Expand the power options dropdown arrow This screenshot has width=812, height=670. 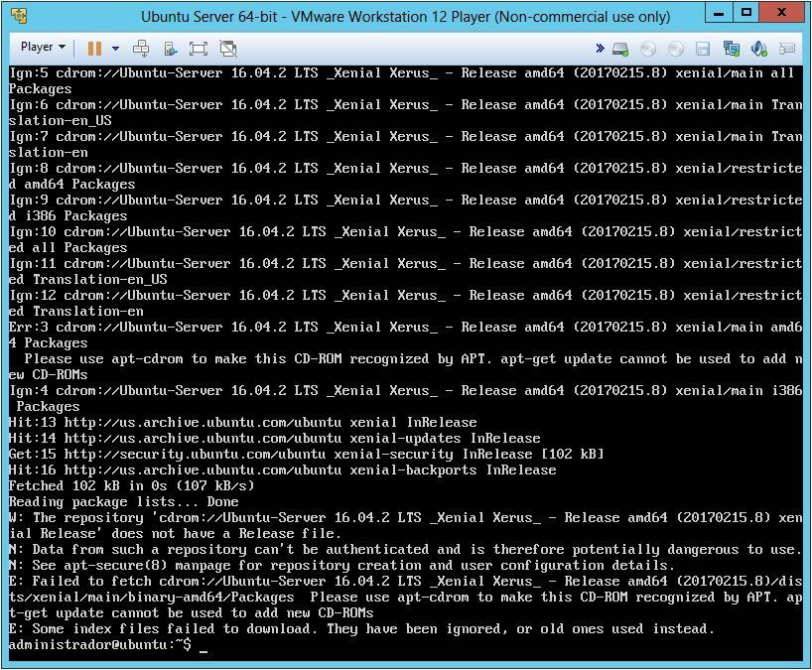(115, 49)
